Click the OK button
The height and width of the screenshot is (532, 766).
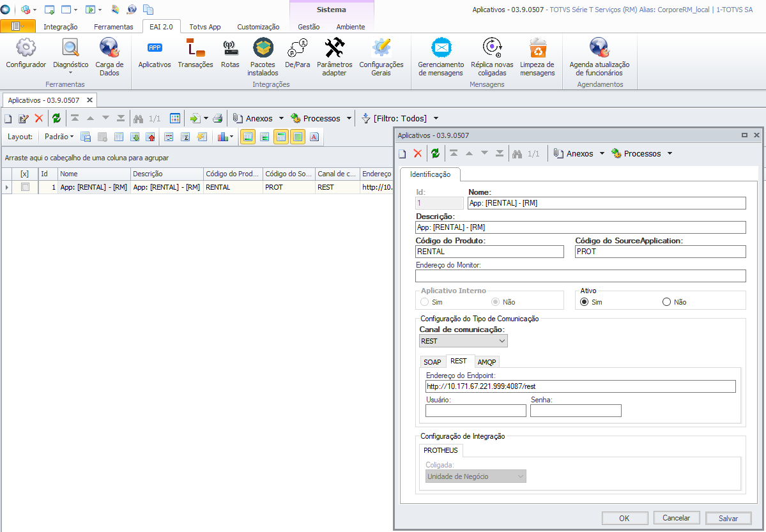tap(624, 518)
